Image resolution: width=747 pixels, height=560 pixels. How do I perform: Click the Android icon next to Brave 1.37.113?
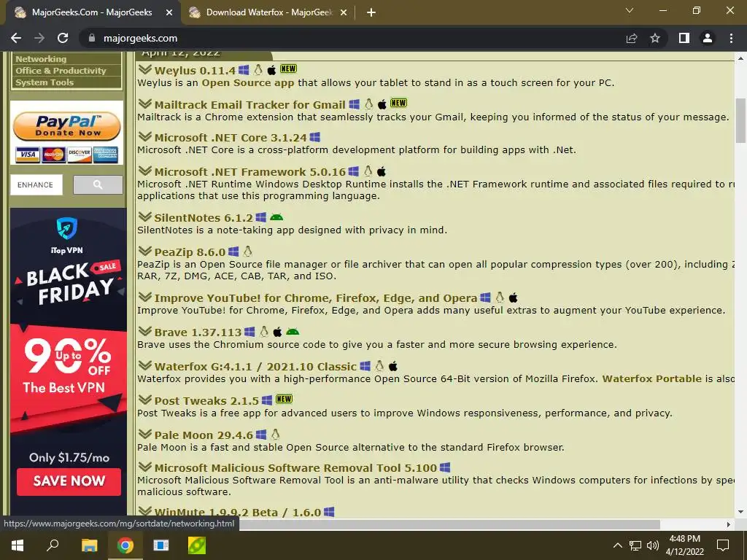tap(293, 332)
